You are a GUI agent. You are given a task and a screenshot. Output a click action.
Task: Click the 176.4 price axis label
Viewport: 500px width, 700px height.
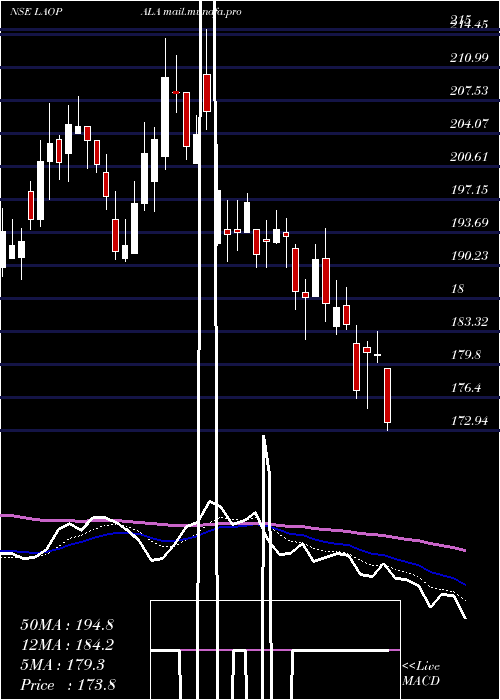pos(466,388)
